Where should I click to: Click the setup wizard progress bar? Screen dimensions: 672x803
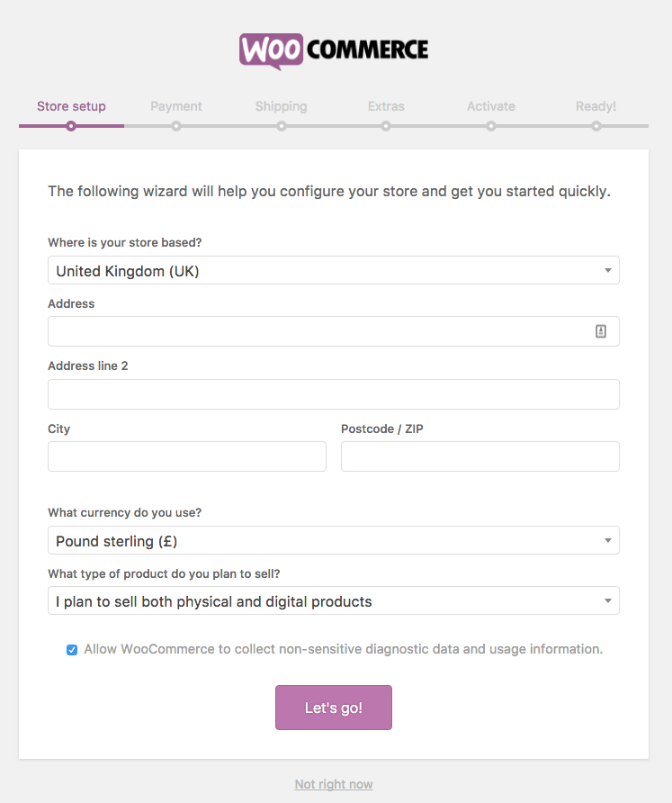coord(334,127)
